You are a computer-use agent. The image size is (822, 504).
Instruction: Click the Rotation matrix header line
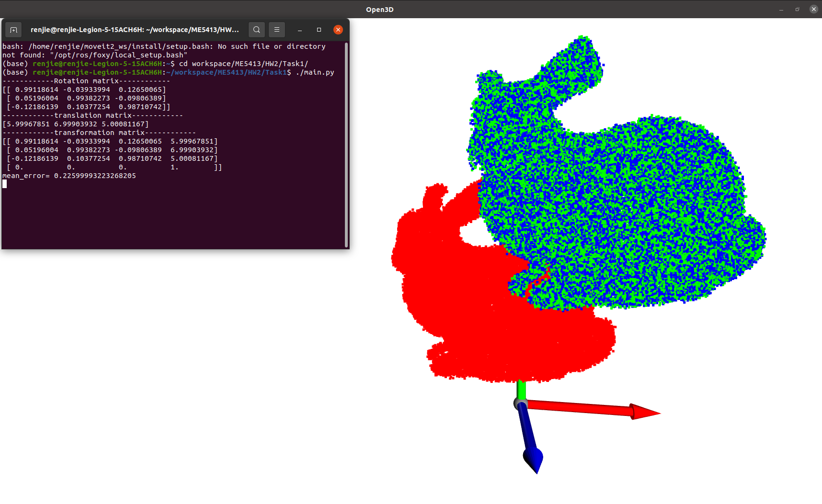pyautogui.click(x=86, y=81)
